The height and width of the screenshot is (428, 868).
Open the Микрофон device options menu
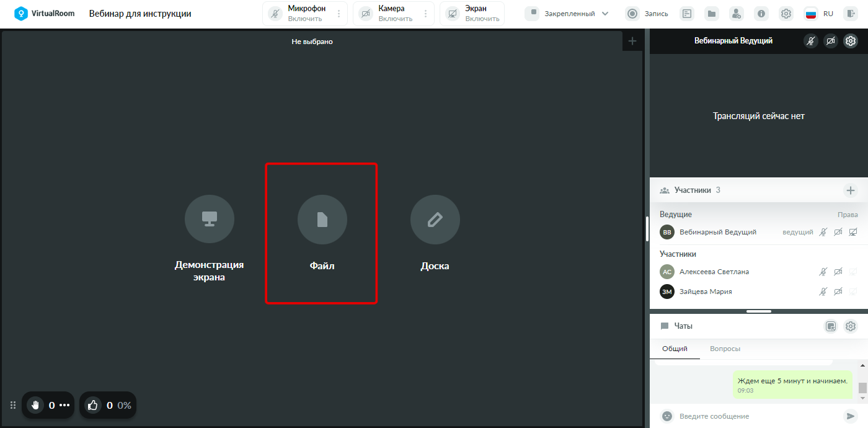coord(339,14)
